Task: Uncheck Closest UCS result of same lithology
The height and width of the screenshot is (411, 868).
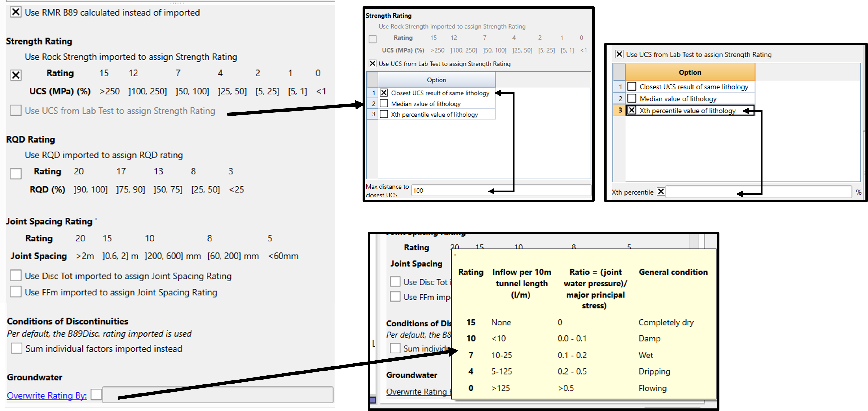Action: coord(384,93)
